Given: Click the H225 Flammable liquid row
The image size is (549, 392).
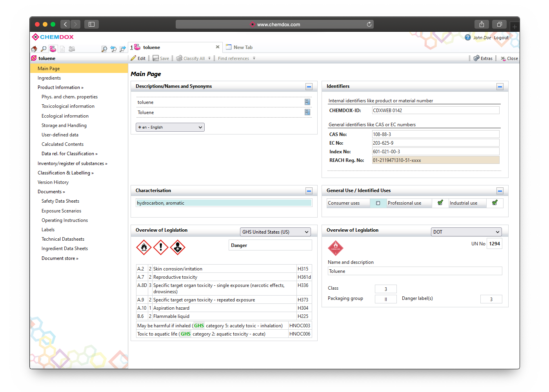Looking at the screenshot, I should [224, 316].
